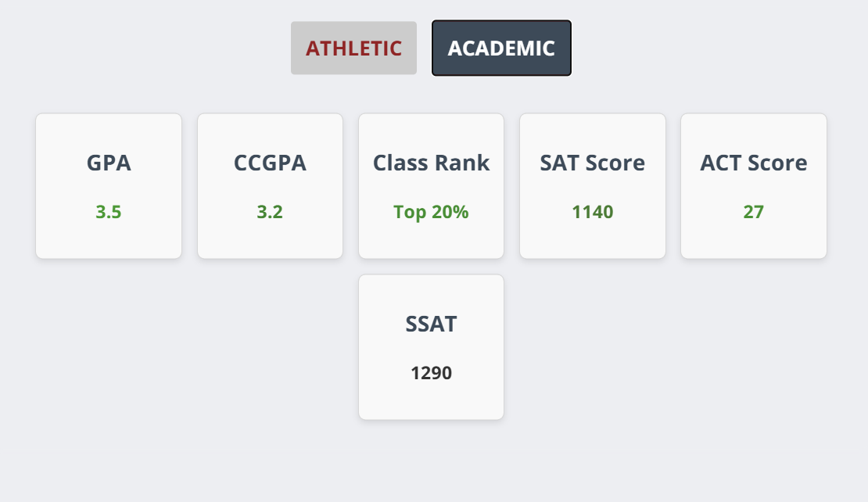Click the SAT Score heading

point(592,163)
